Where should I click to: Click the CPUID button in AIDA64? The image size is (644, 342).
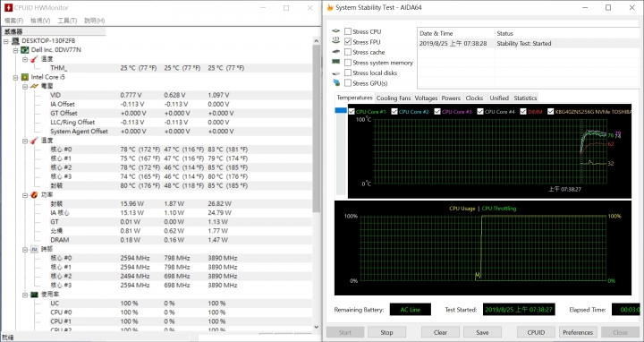click(x=536, y=332)
